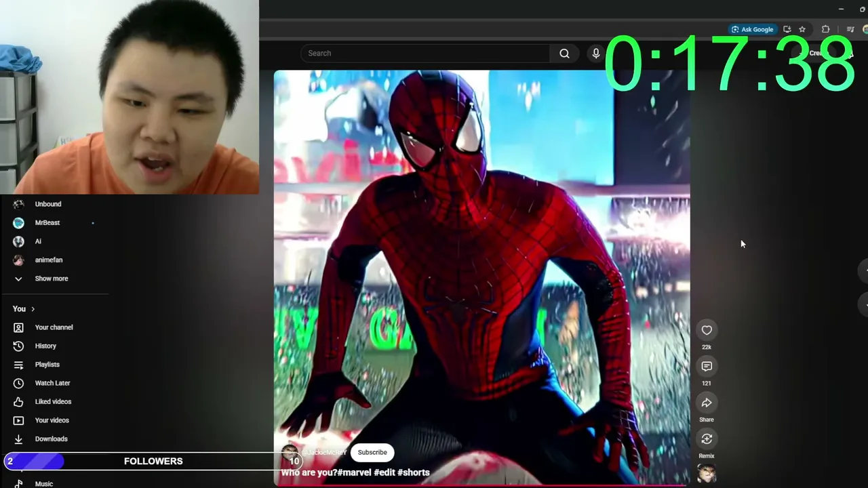Click the Your channel icon
868x488 pixels.
18,327
